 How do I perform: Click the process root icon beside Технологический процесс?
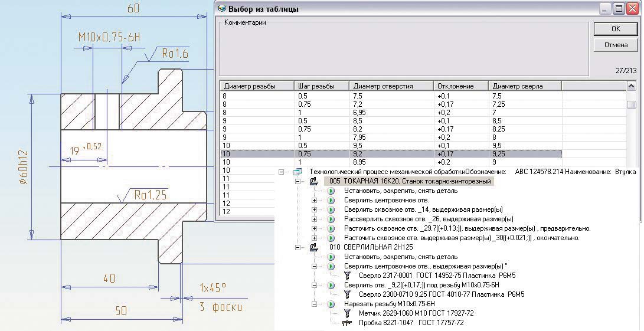tap(297, 172)
